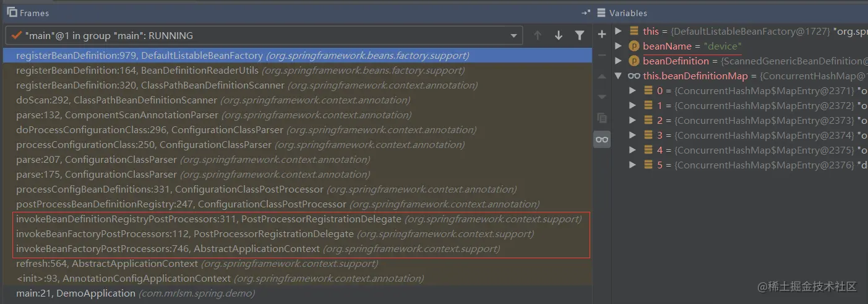Click the field icon of 'this' variable

(x=634, y=31)
